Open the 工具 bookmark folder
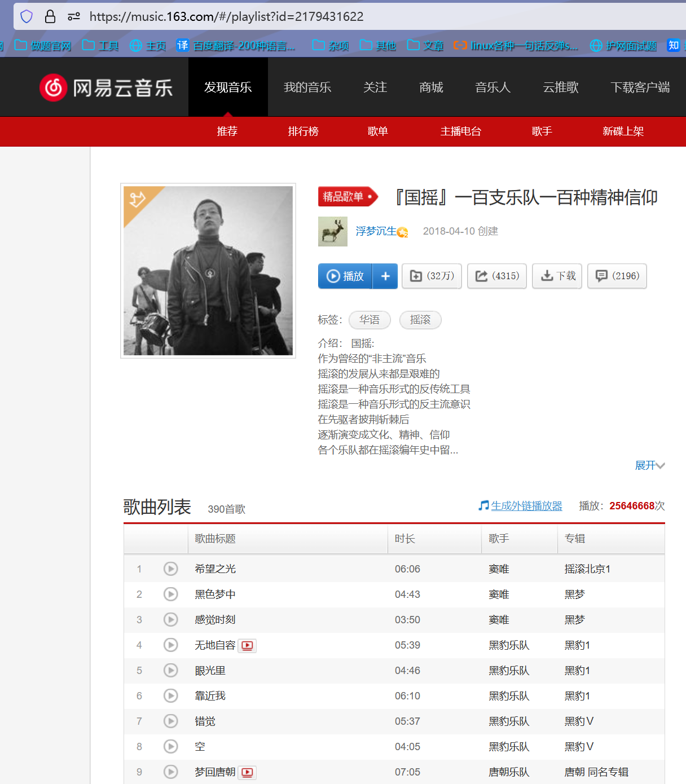686x784 pixels. coord(100,46)
